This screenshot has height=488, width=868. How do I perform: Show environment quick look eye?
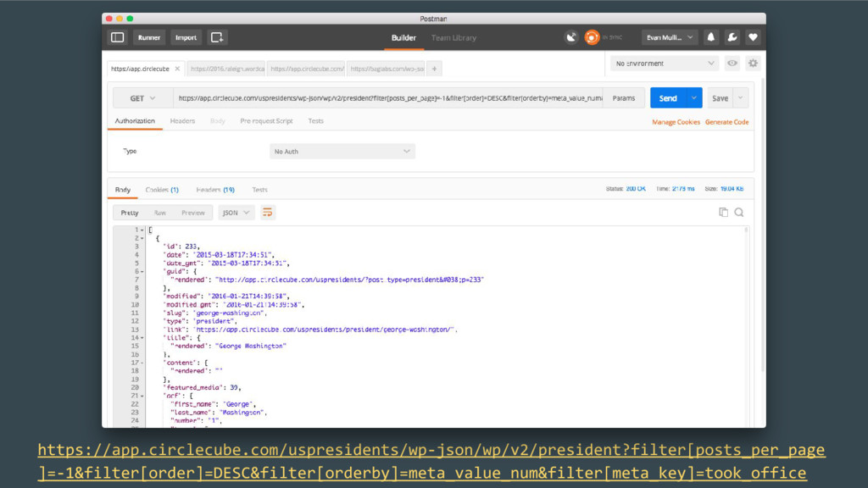point(732,63)
